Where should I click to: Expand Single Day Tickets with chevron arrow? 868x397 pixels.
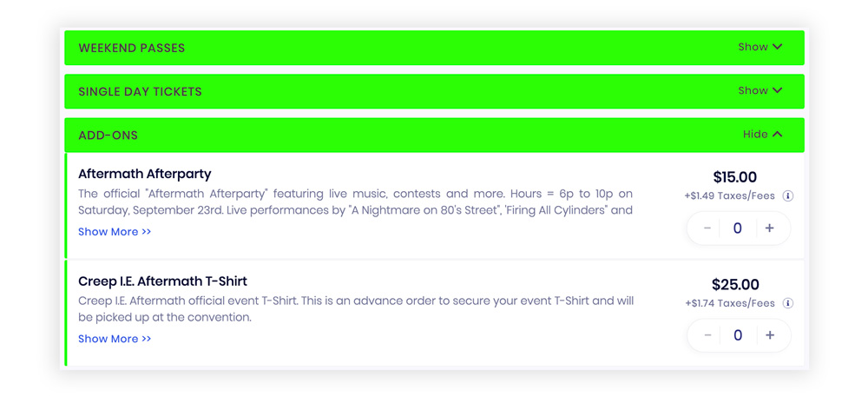pyautogui.click(x=777, y=91)
